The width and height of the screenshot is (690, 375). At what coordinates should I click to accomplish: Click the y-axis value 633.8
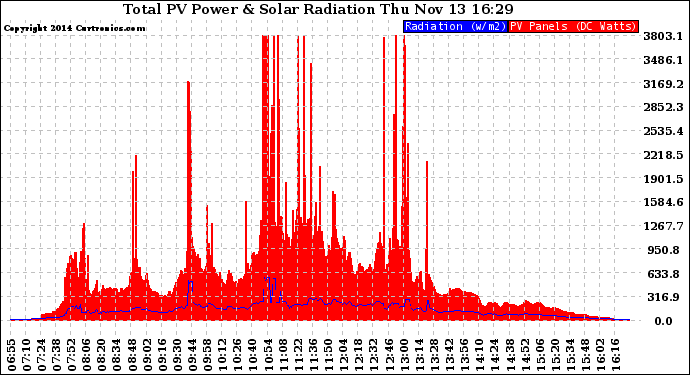(x=665, y=274)
